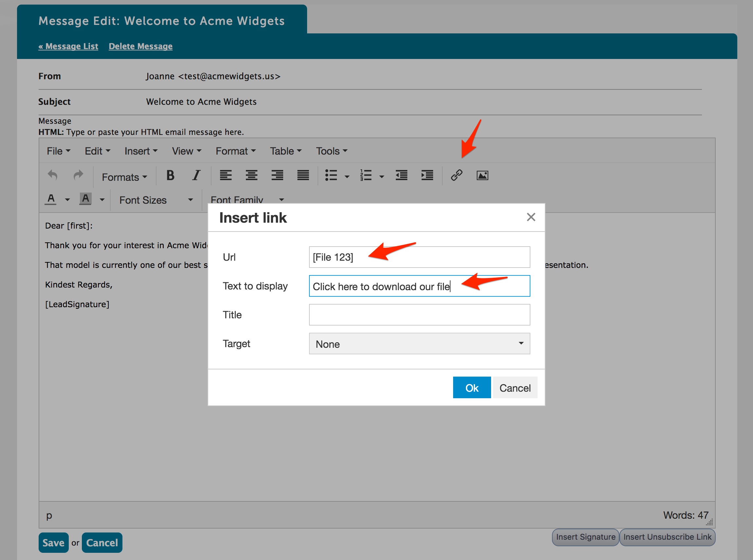Click into the Title input field
753x560 pixels.
(419, 315)
